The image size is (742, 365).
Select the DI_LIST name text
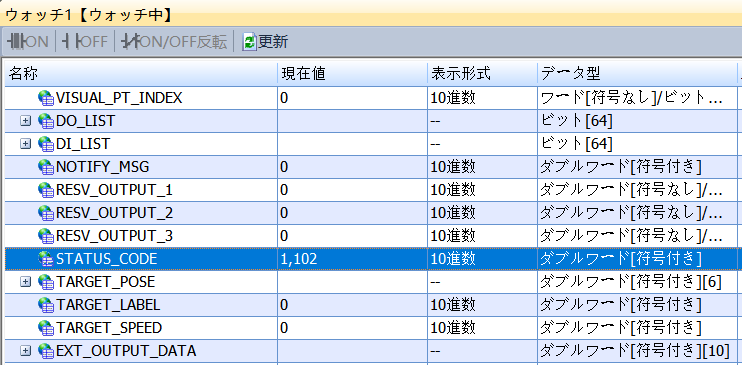tap(83, 144)
